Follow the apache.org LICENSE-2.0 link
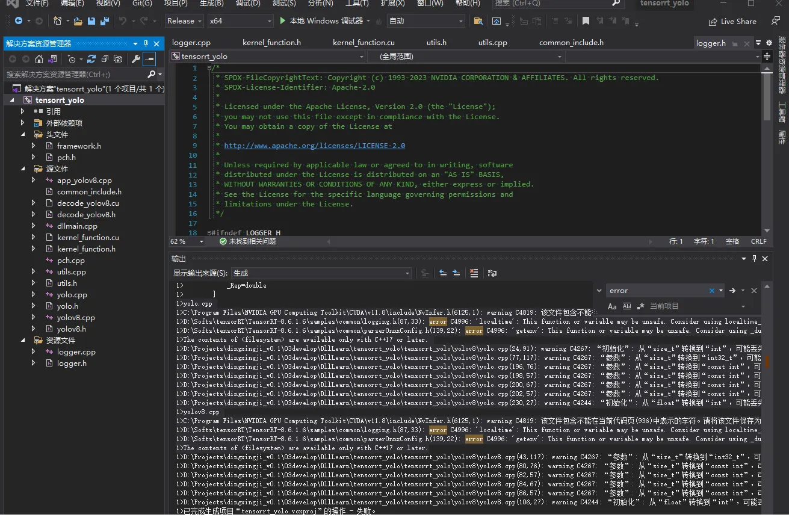Image resolution: width=789 pixels, height=532 pixels. [315, 146]
